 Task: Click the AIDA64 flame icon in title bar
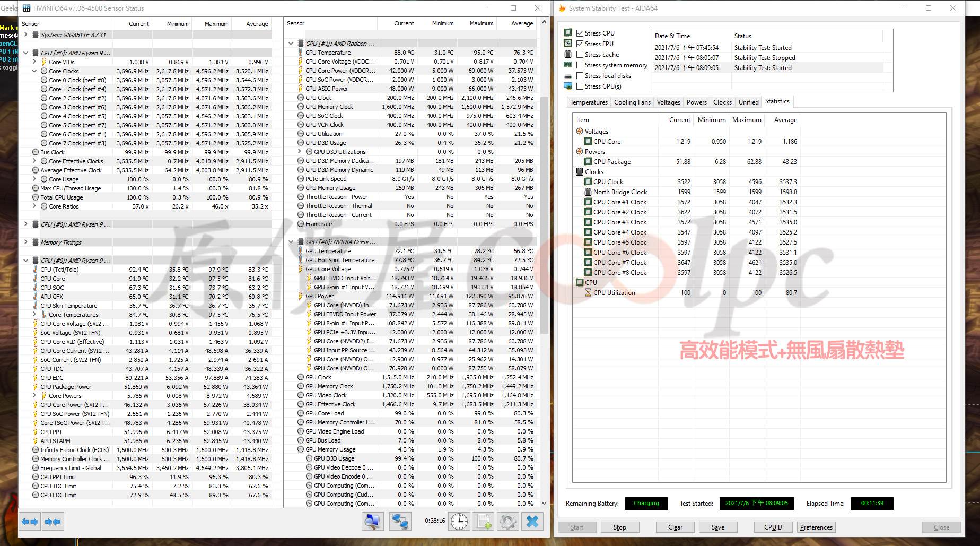562,8
